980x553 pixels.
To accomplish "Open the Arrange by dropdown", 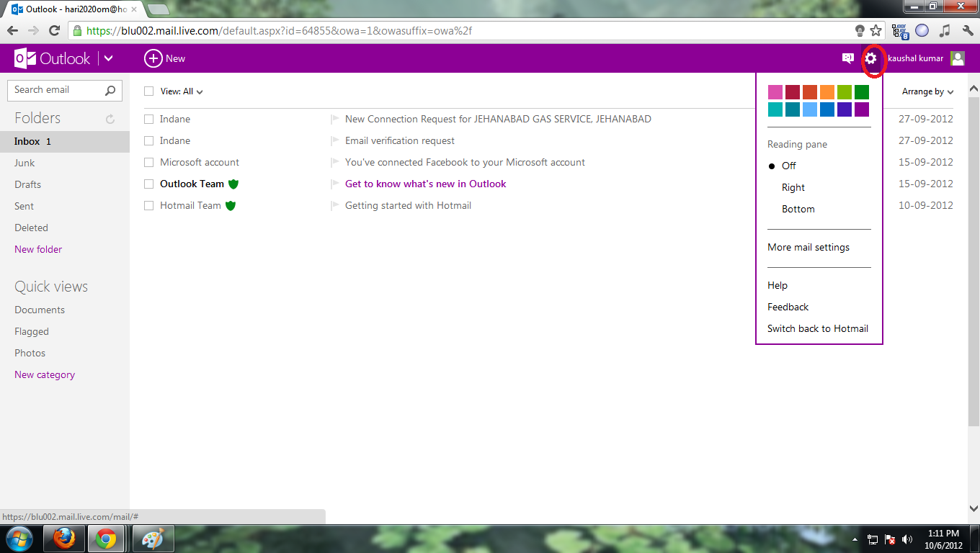I will tap(928, 91).
